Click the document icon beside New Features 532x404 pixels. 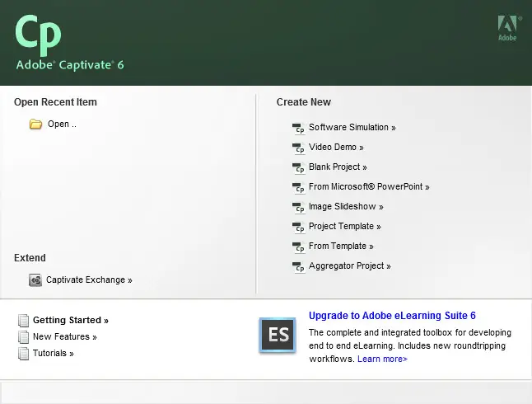[x=23, y=337]
